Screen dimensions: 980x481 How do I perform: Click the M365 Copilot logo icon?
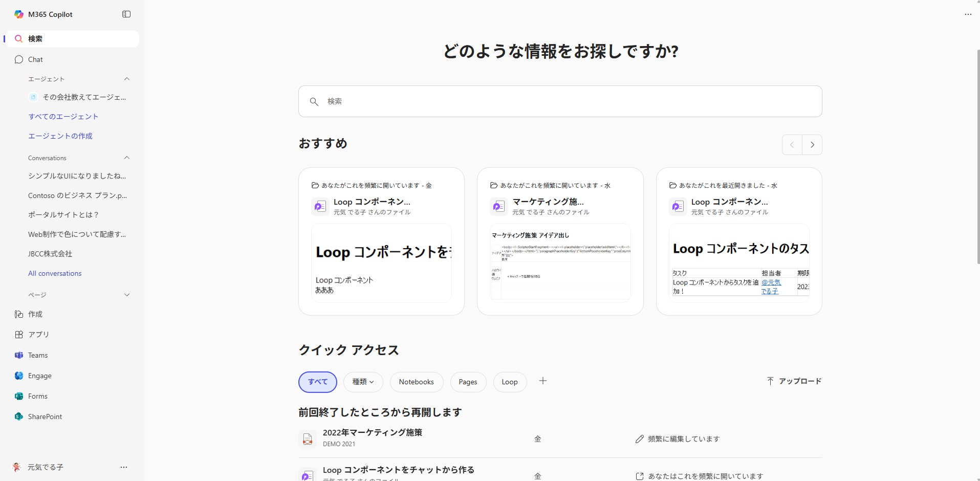click(19, 14)
